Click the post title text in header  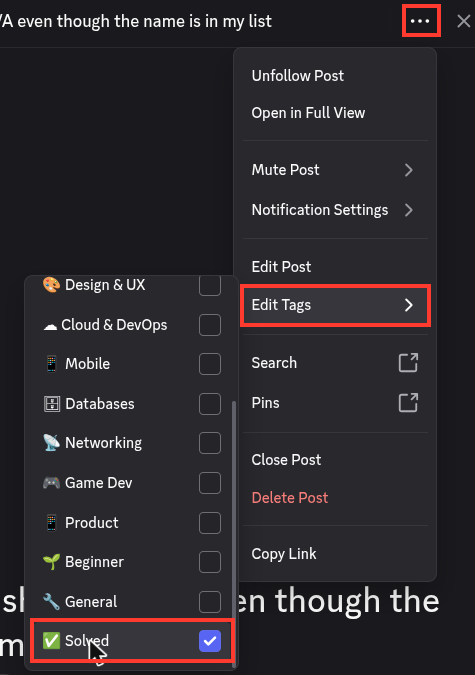click(136, 21)
